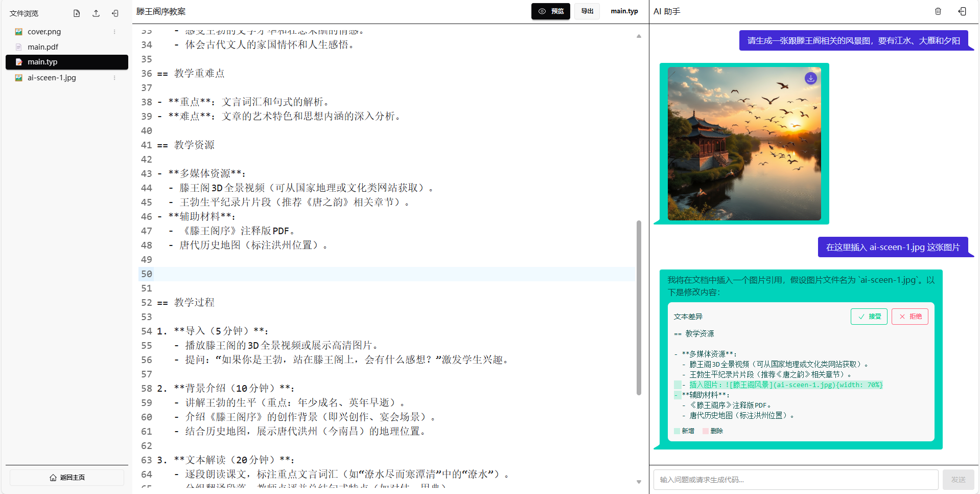Collapse the file browser sidebar
The image size is (980, 494).
click(x=114, y=13)
